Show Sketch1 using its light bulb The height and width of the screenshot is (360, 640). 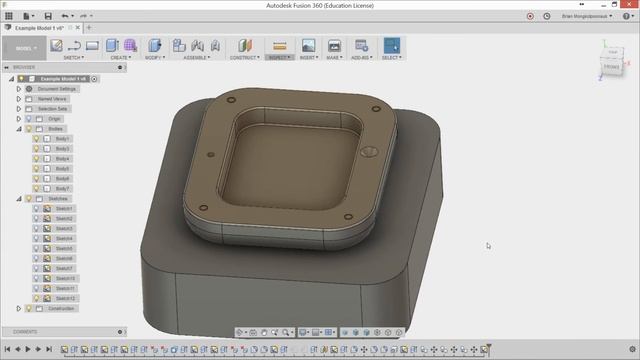(36, 209)
